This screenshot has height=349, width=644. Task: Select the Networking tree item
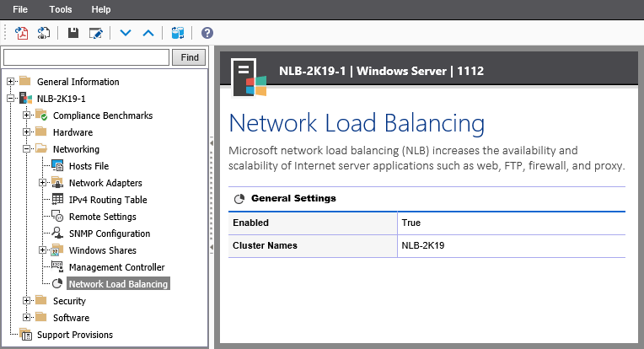76,149
